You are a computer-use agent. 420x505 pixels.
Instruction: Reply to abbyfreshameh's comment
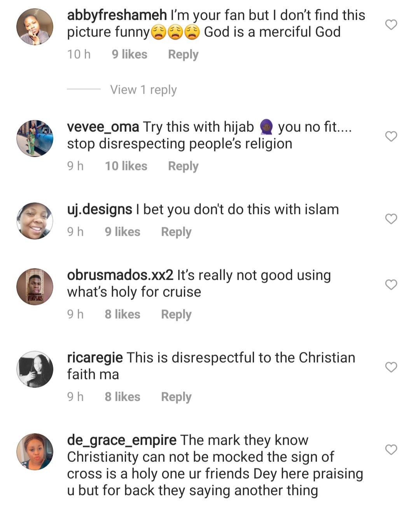point(183,54)
